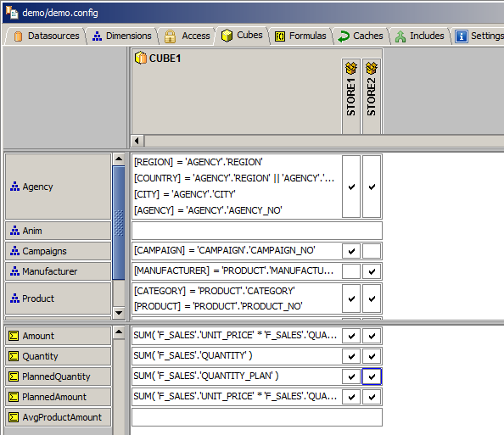Click dimensions list scroll-down arrow
The width and height of the screenshot is (504, 435).
(x=119, y=312)
